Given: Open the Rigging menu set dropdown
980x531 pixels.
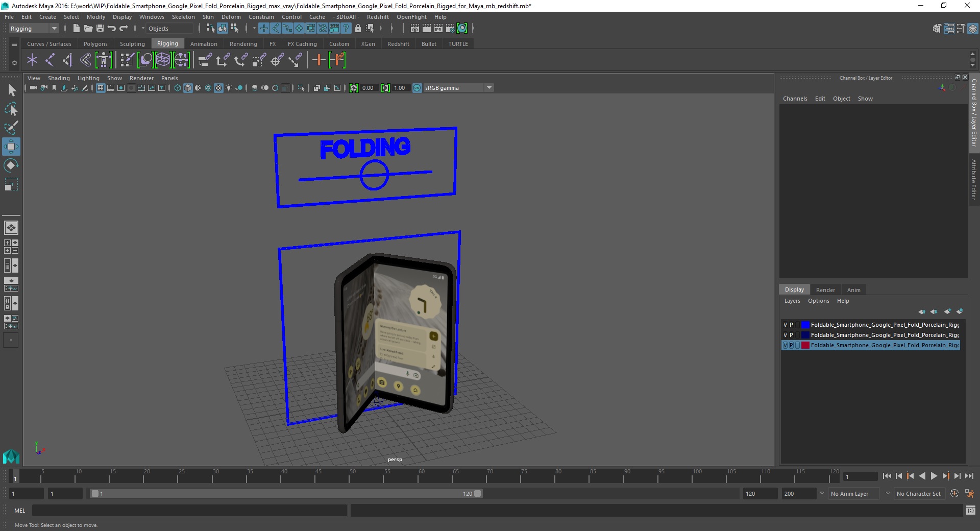Looking at the screenshot, I should click(x=34, y=29).
